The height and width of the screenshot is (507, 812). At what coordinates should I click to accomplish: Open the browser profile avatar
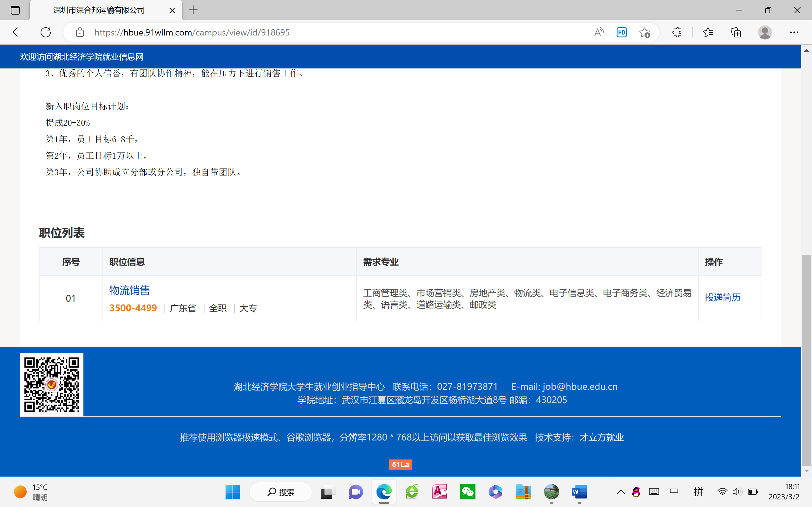tap(765, 32)
